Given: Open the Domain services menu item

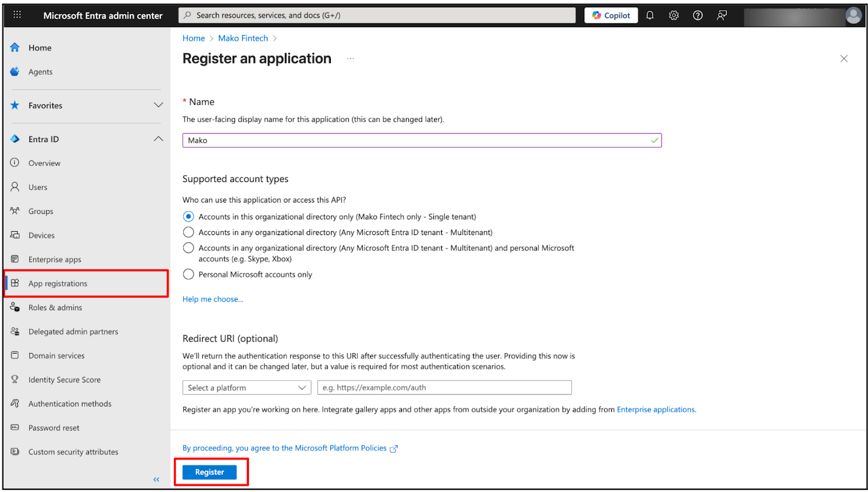Looking at the screenshot, I should click(56, 356).
